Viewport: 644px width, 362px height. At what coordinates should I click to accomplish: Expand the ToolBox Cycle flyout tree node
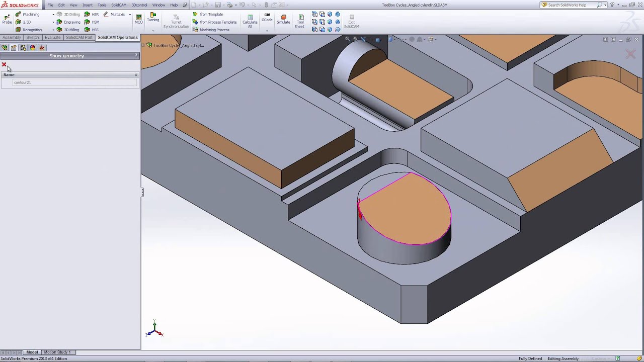[x=143, y=45]
